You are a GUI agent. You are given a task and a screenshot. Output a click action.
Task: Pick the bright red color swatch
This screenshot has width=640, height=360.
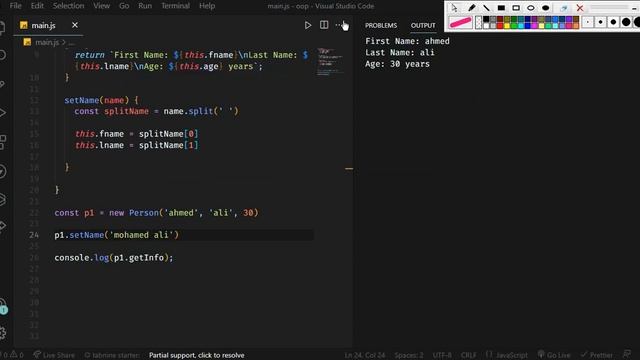pos(500,26)
